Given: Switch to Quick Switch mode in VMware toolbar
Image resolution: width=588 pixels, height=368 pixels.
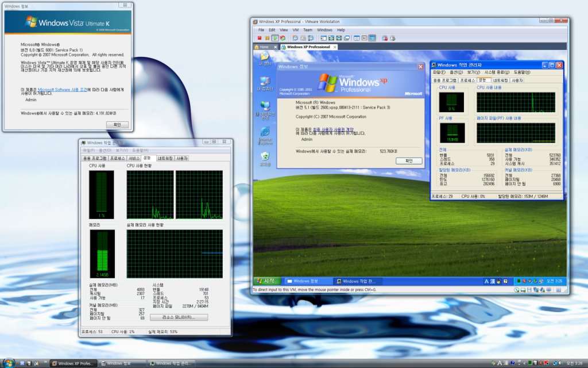Looking at the screenshot, I should point(331,38).
